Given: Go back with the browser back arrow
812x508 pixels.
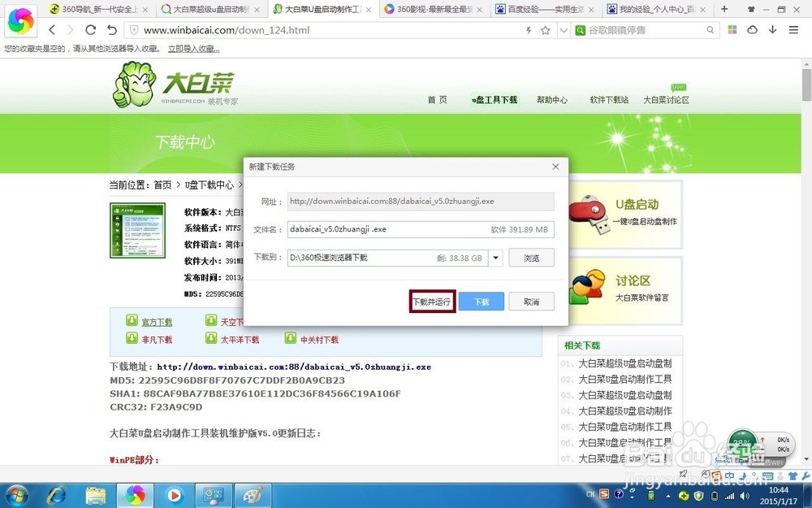Looking at the screenshot, I should coord(52,30).
